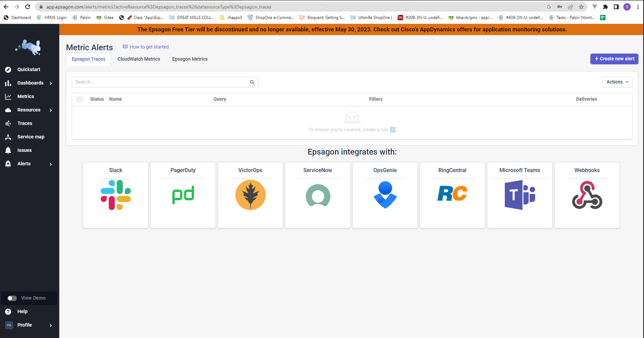This screenshot has height=338, width=644.
Task: Select the Microsoft Teams integration logo
Action: [520, 195]
